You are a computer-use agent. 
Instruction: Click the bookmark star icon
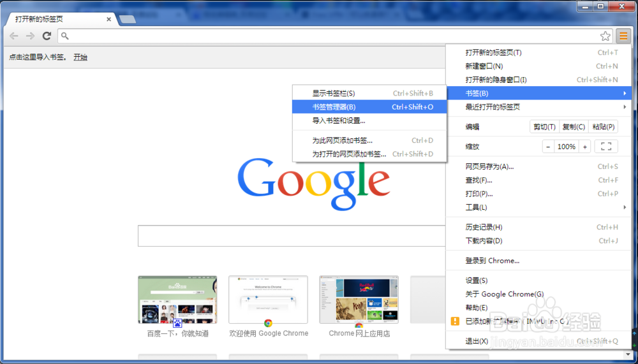(605, 36)
